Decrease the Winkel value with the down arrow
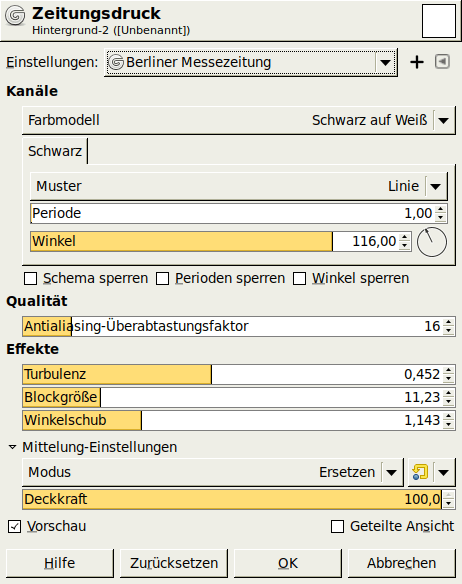This screenshot has height=584, width=462. click(x=405, y=245)
